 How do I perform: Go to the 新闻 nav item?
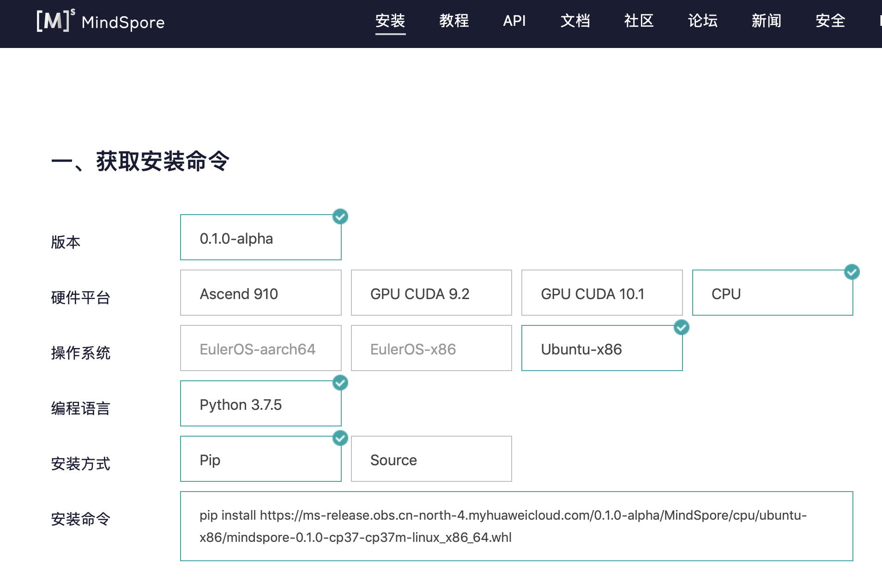pos(767,21)
